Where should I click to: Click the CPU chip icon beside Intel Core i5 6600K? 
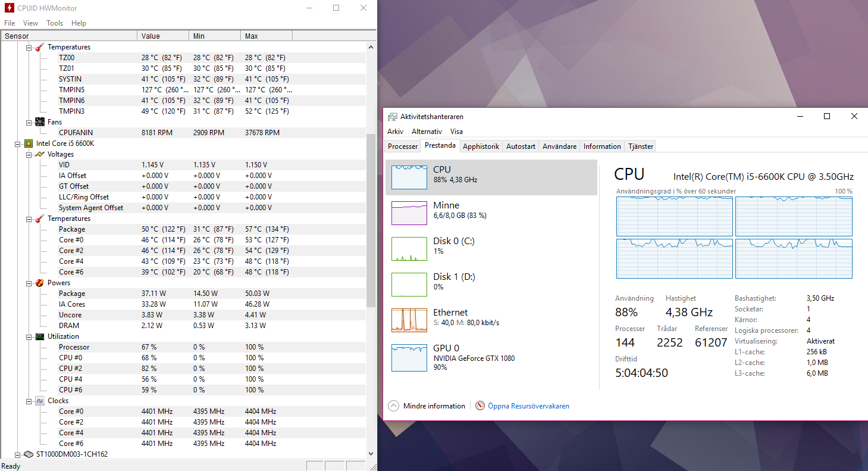pos(28,144)
